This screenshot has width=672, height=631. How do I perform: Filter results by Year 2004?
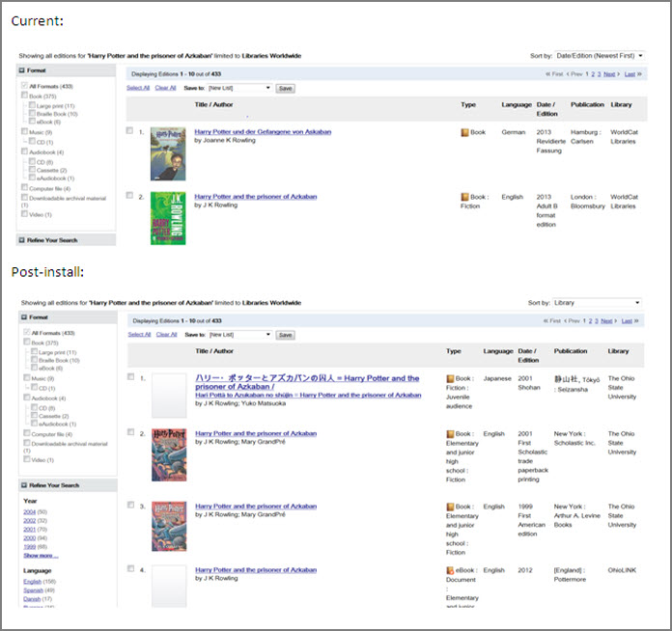pos(32,511)
